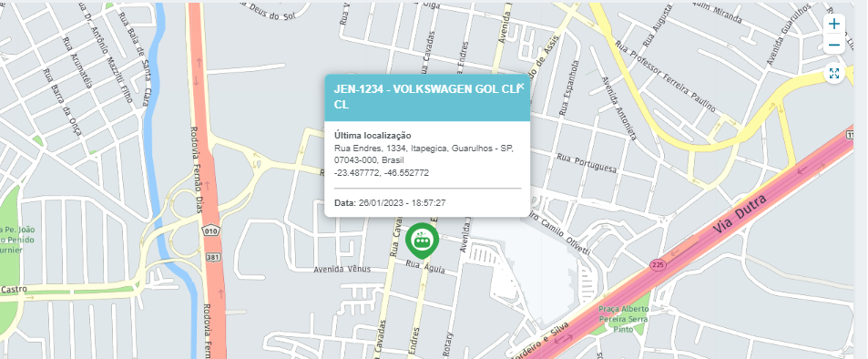Click the Data 26/01/2023 timestamp
Viewport: 868px width, 359px height.
pos(390,203)
